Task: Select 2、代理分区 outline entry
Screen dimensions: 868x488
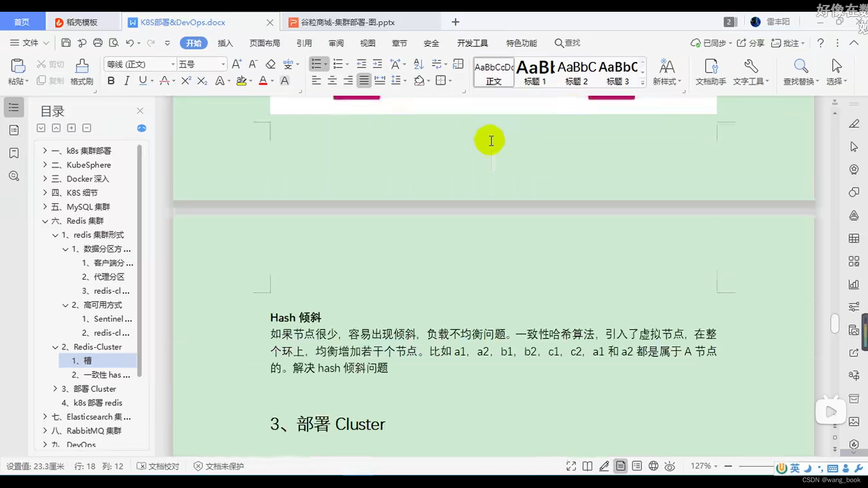Action: (103, 277)
